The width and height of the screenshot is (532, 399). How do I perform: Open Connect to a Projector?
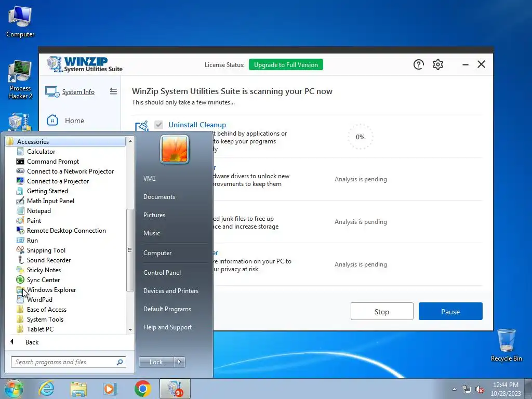58,181
